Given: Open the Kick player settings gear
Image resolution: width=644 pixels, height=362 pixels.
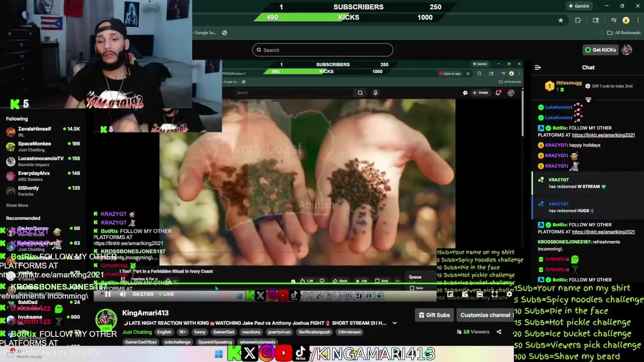Looking at the screenshot, I should [509, 294].
